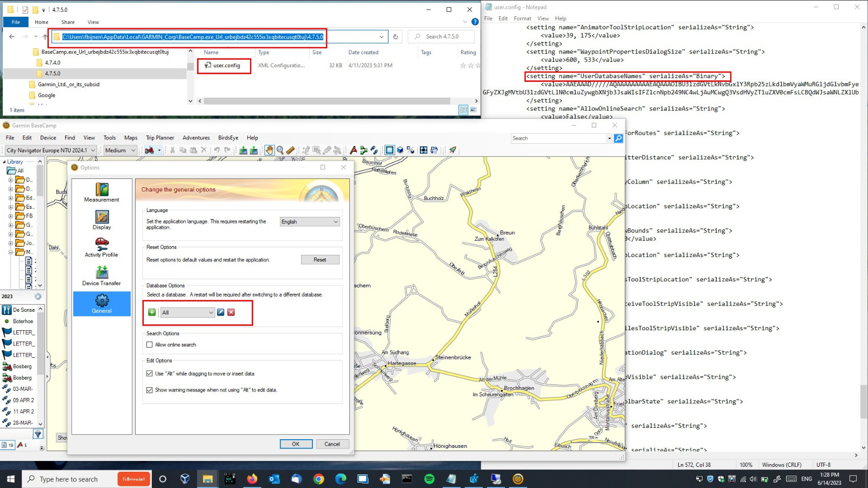
Task: Click the gear icon beside 2023 list
Action: click(x=38, y=297)
